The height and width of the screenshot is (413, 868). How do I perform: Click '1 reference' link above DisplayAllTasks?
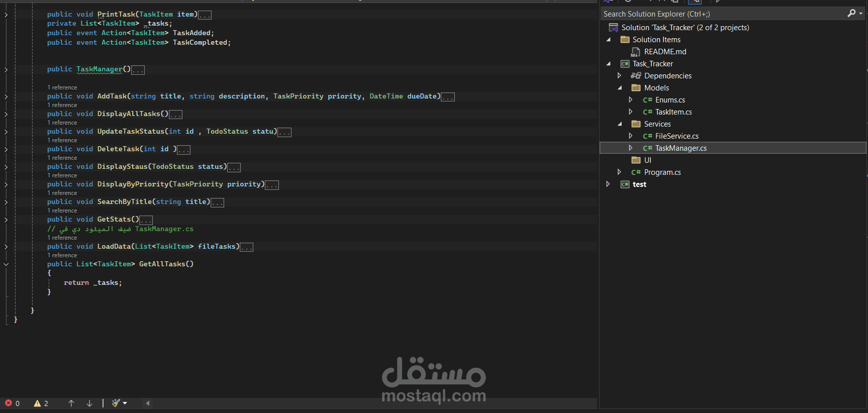[x=62, y=105]
